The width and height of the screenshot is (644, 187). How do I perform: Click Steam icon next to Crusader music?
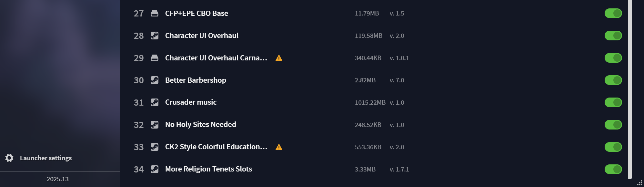point(155,102)
